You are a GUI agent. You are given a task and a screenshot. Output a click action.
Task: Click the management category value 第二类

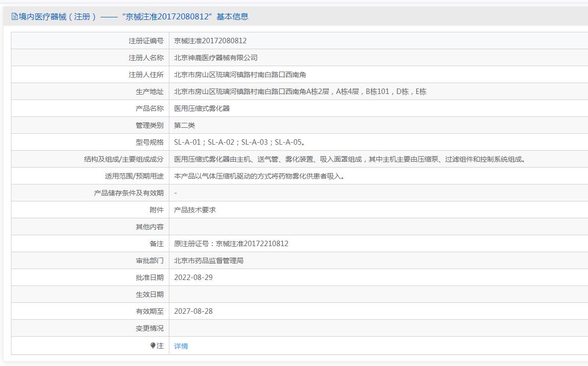pyautogui.click(x=184, y=125)
